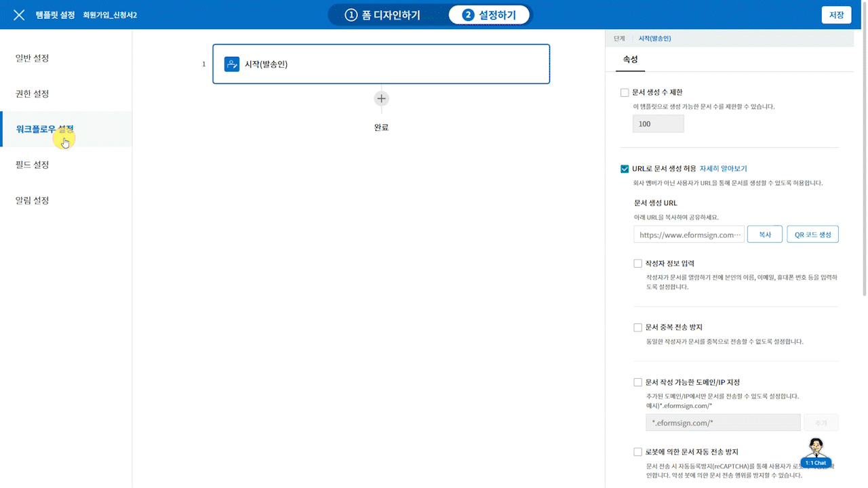
Task: Uncheck URL로 문서 생성 허용
Action: click(625, 169)
